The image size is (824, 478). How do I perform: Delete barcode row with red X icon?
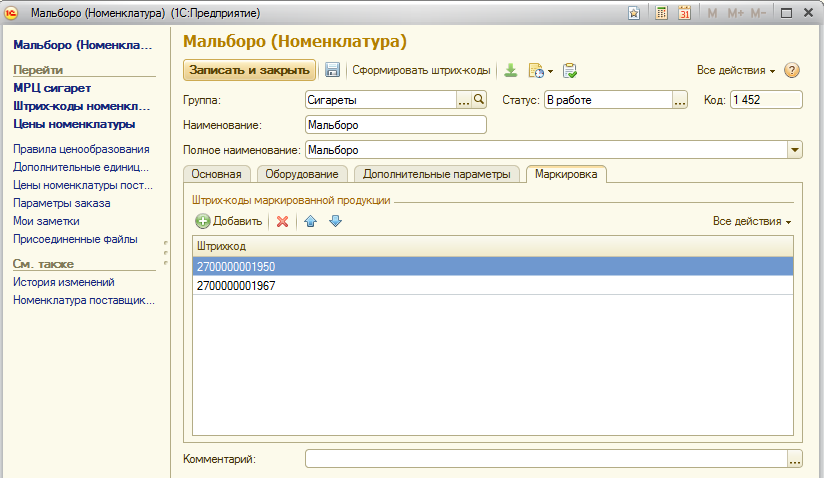coord(283,222)
